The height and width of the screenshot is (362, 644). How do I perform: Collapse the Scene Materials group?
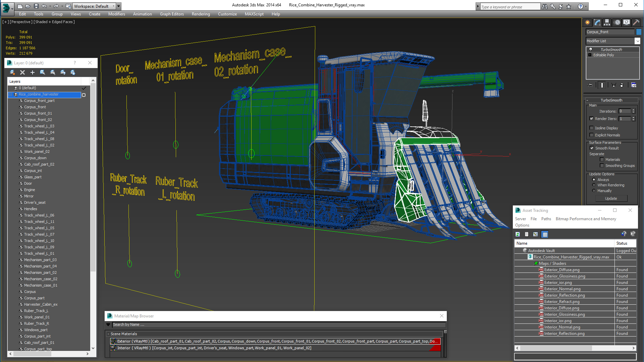(x=108, y=334)
